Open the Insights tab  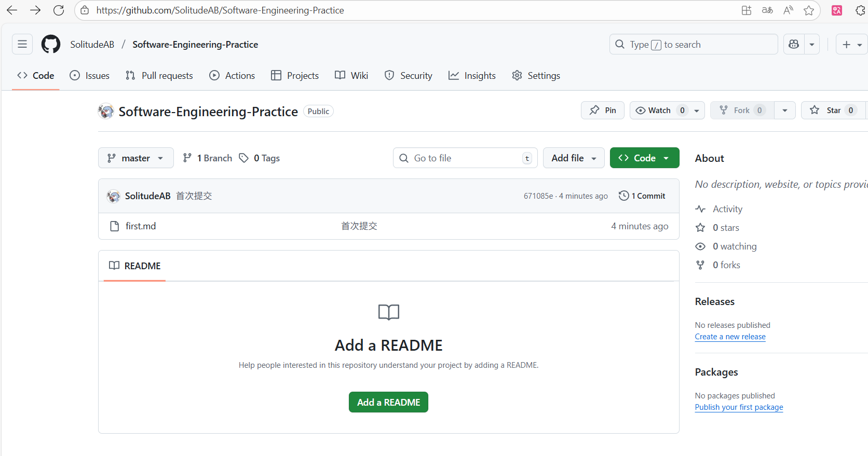(472, 76)
